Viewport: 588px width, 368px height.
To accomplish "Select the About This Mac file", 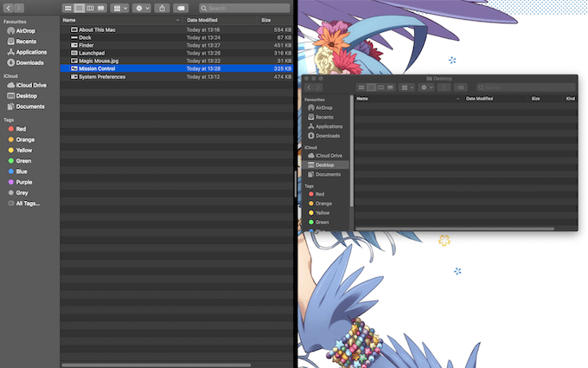I will (176, 29).
